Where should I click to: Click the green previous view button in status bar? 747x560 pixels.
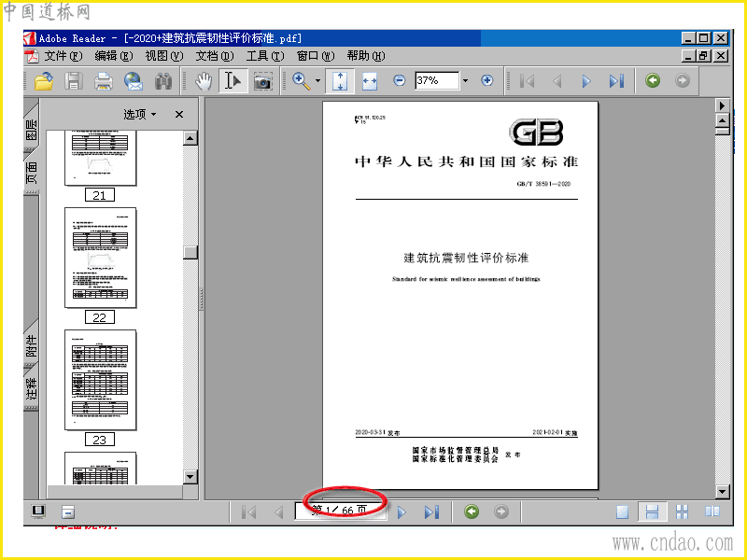[472, 511]
